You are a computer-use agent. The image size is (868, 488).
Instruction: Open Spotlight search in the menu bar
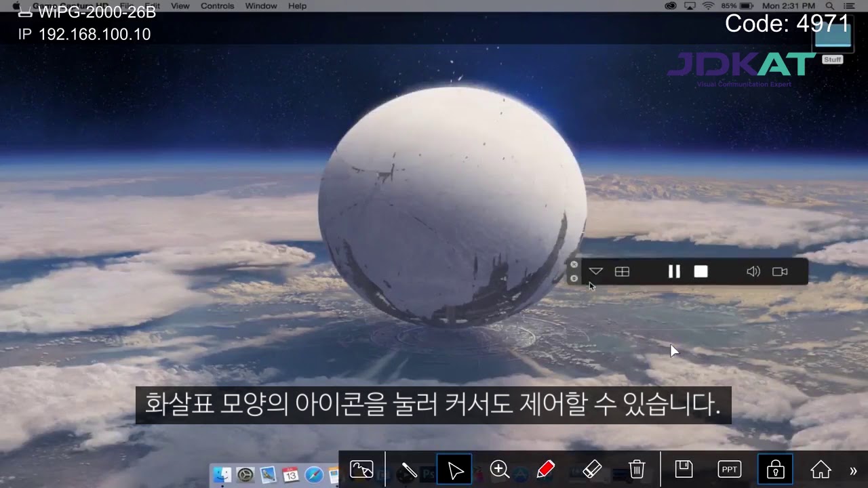click(x=830, y=6)
